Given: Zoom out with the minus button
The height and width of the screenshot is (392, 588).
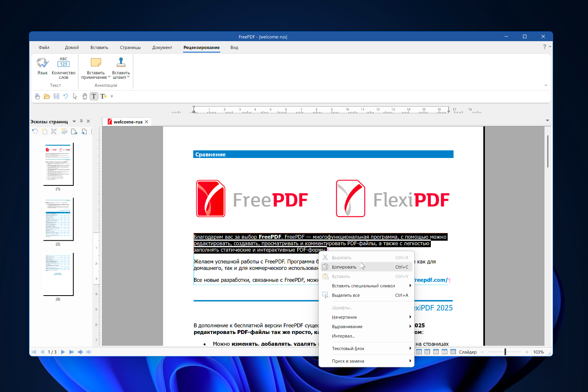Looking at the screenshot, I should [x=482, y=352].
